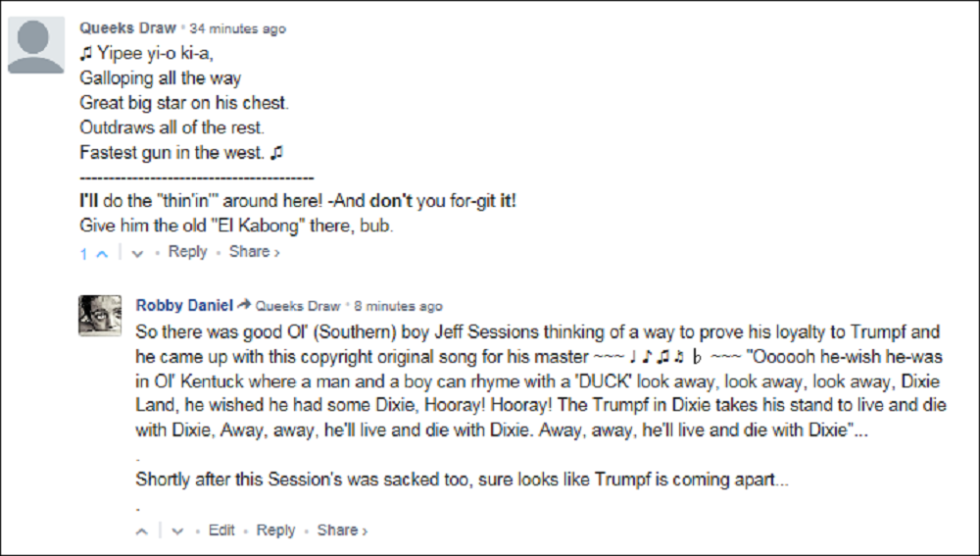Reply to Robby Daniel's comment
The height and width of the screenshot is (556, 980).
coord(275,530)
